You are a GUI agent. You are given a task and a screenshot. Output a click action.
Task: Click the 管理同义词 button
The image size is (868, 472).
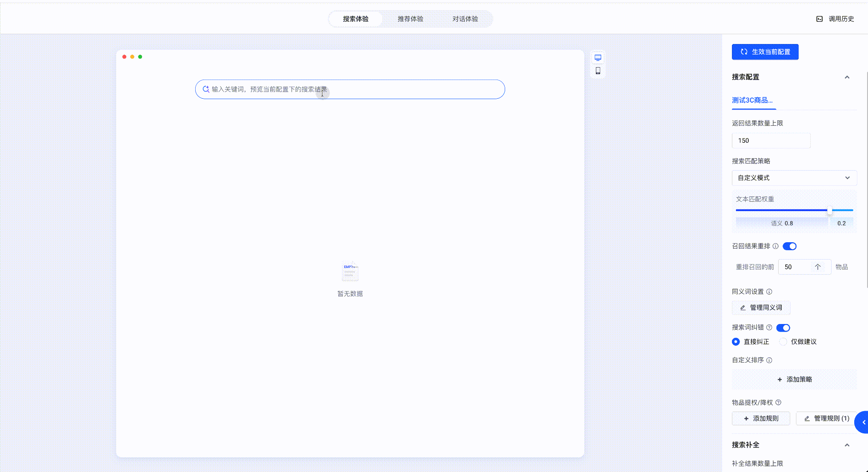(x=761, y=308)
